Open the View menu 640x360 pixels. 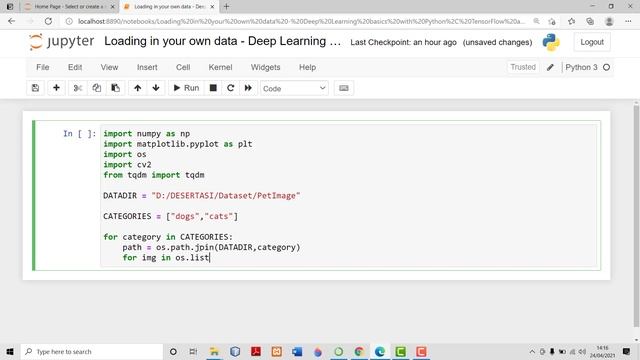(x=109, y=67)
